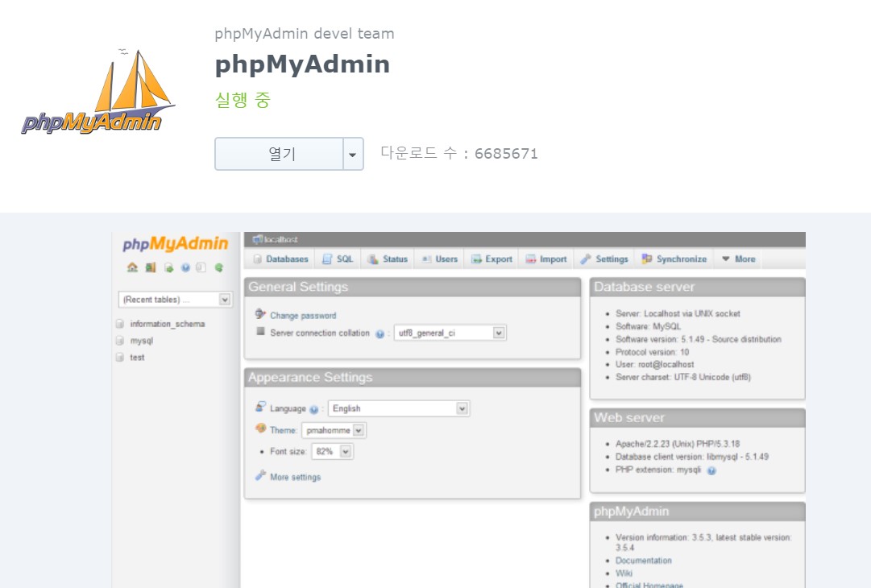
Task: Click the Change password link
Action: coord(303,316)
